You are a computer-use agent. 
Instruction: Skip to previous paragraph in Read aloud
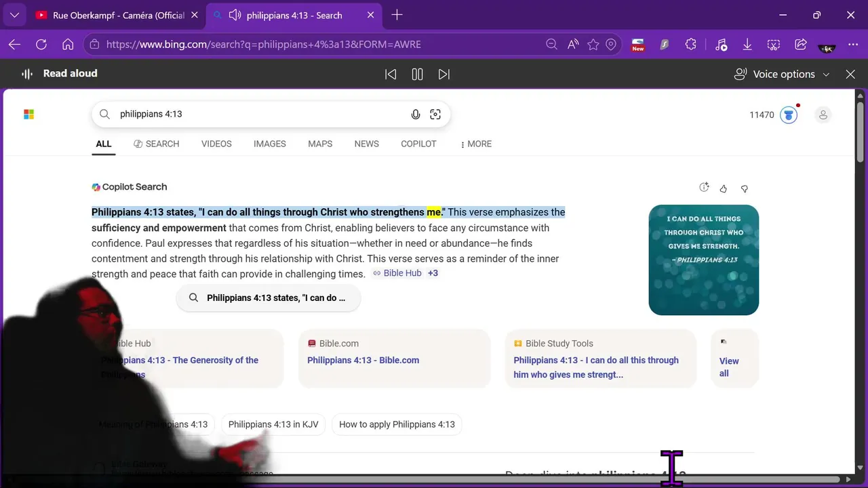391,74
